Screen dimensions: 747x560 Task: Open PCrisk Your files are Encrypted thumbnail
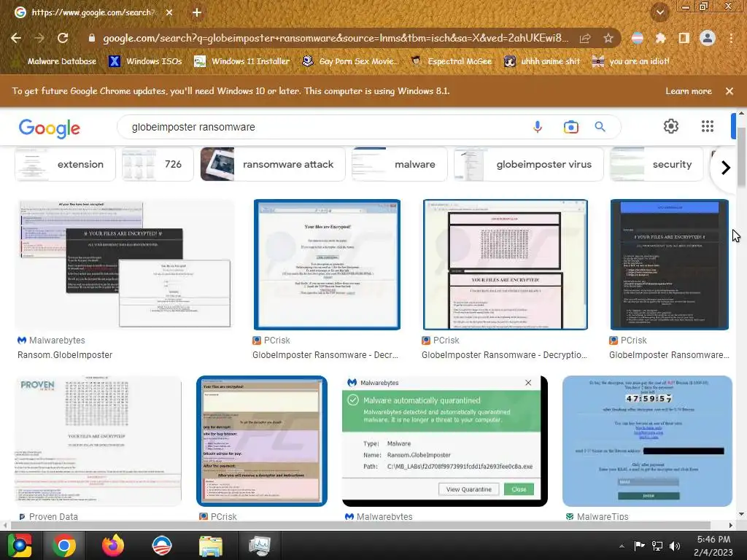click(x=327, y=264)
